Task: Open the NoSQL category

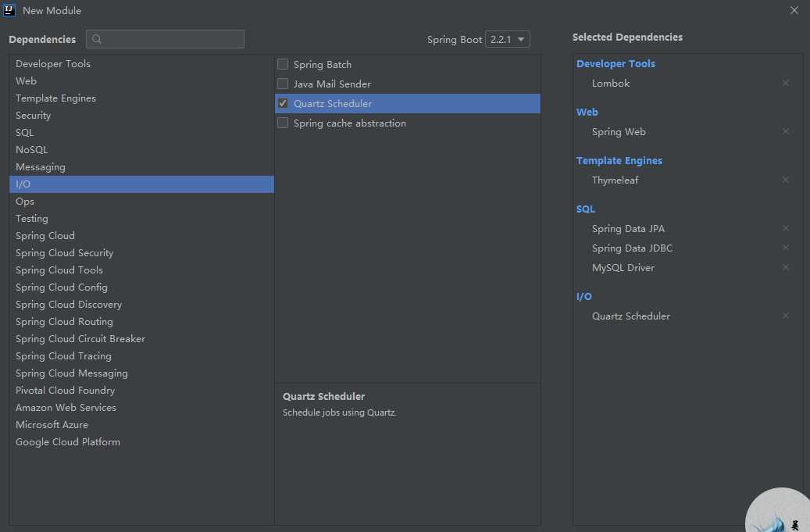Action: [x=141, y=150]
